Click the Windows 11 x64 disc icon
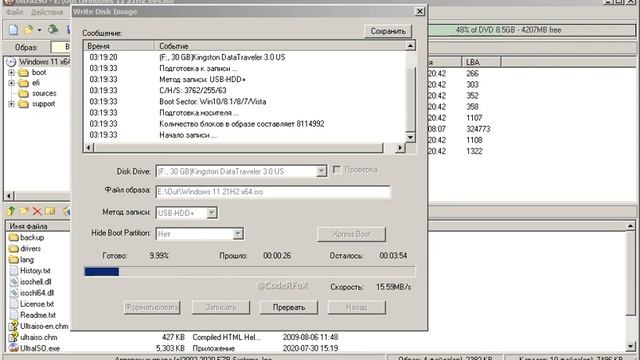 (x=11, y=62)
